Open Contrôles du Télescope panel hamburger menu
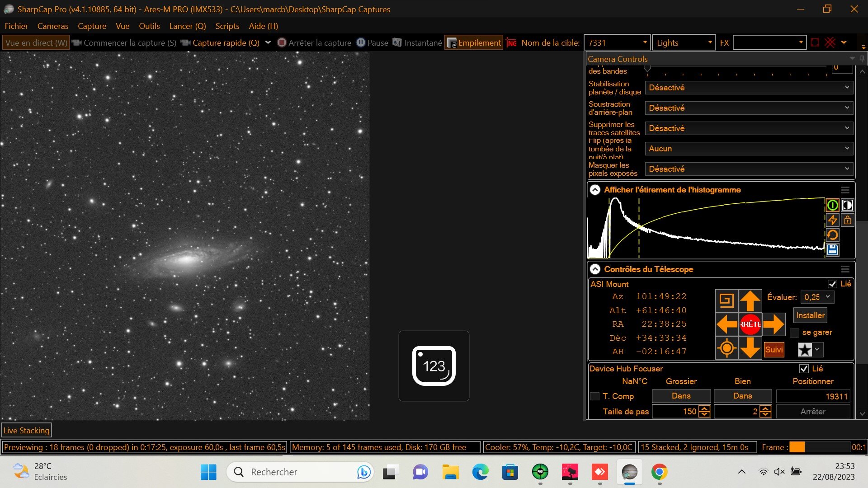This screenshot has height=488, width=868. coord(845,269)
